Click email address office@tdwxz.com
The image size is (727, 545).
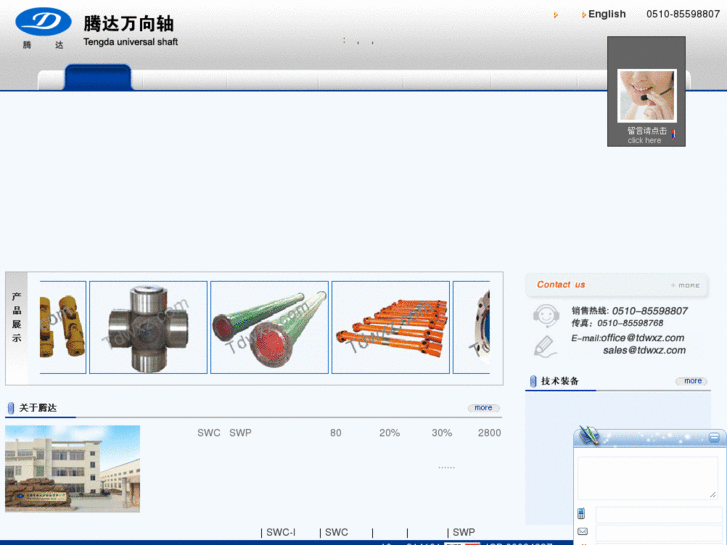(x=642, y=338)
